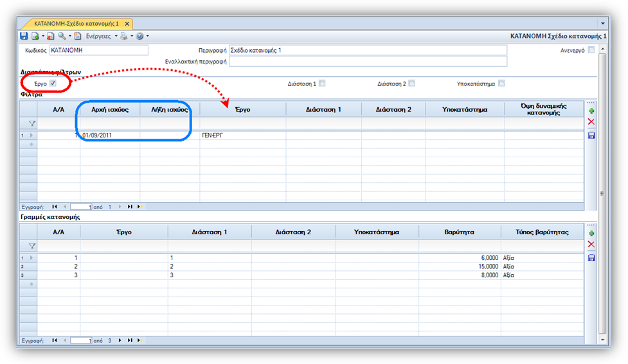Click the Help question mark icon

139,36
